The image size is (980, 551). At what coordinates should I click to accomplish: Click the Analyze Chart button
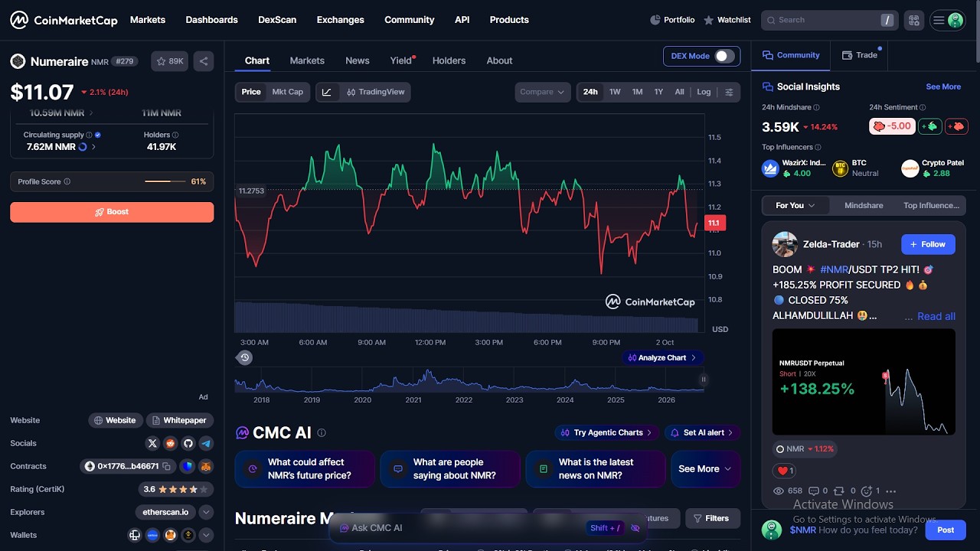[662, 357]
